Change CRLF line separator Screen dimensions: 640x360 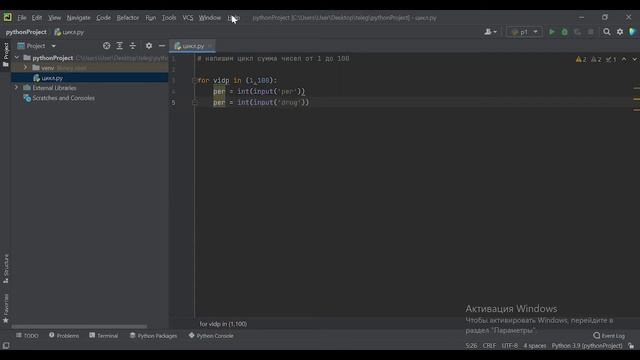tap(489, 346)
